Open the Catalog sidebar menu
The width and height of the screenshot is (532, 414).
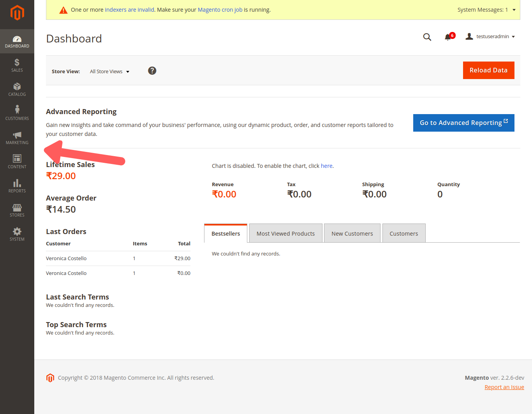[x=17, y=89]
